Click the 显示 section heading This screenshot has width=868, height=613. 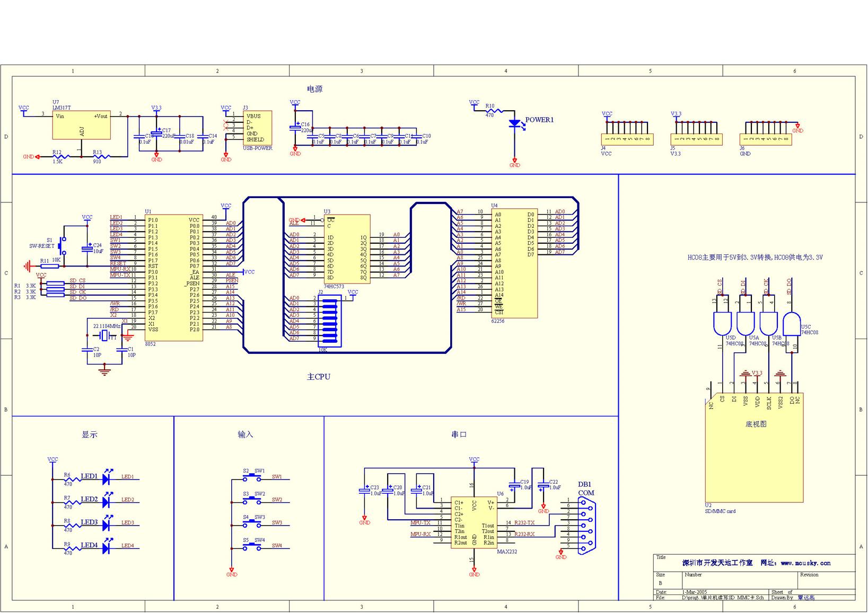click(90, 434)
